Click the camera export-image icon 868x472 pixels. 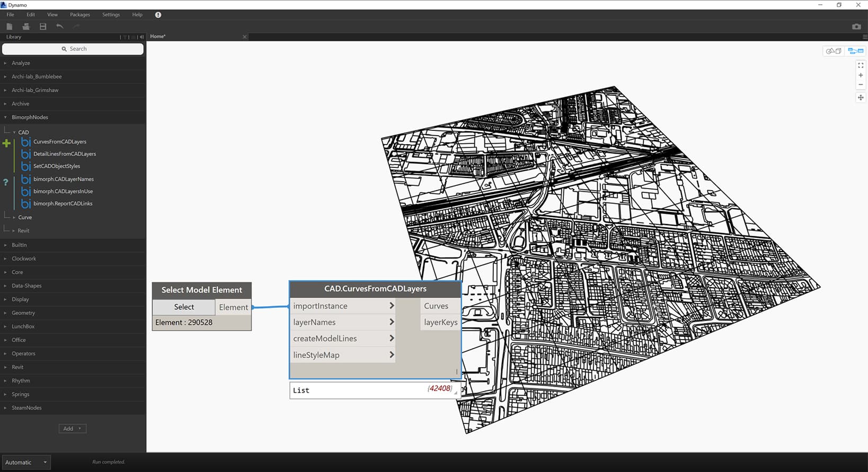pyautogui.click(x=856, y=26)
